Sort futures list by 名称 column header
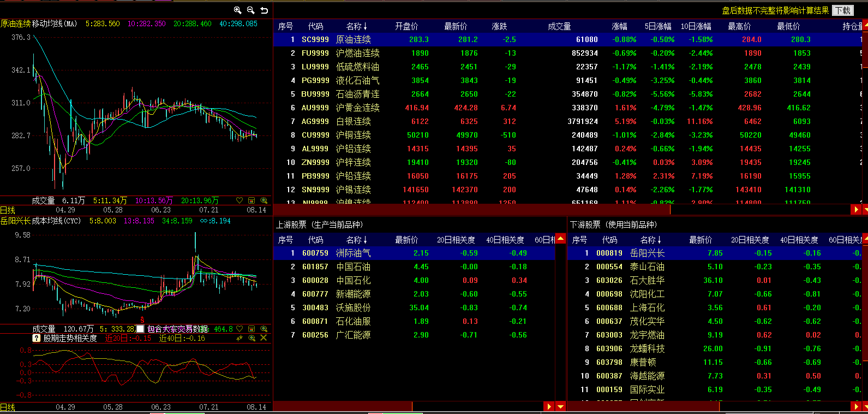This screenshot has height=414, width=868. coord(356,26)
